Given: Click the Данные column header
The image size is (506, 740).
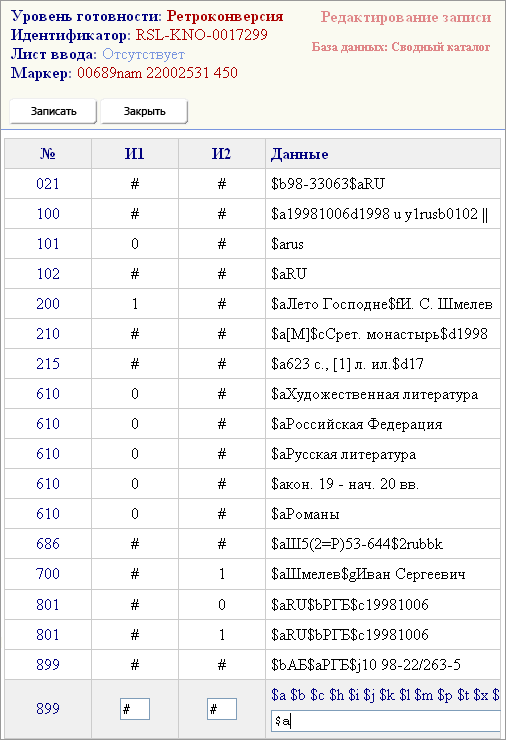Looking at the screenshot, I should pos(383,154).
